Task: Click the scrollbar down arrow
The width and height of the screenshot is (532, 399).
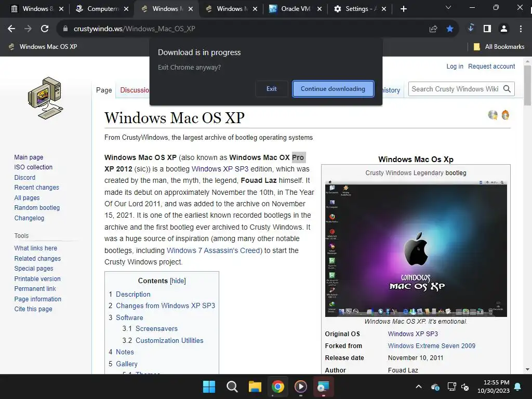Action: pyautogui.click(x=527, y=369)
